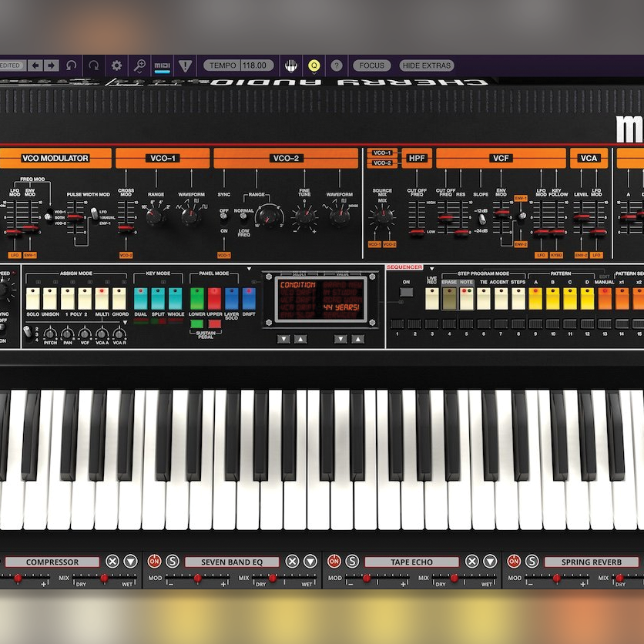Click the Tie step program button
644x644 pixels.
[x=484, y=299]
